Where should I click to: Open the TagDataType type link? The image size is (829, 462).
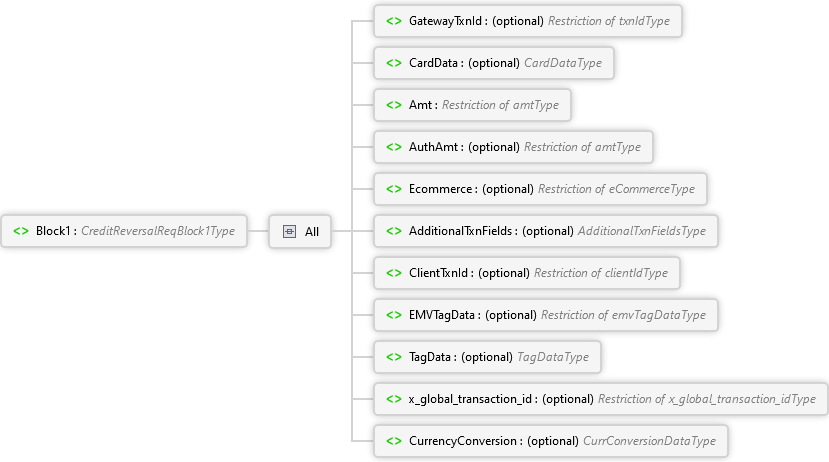(553, 357)
